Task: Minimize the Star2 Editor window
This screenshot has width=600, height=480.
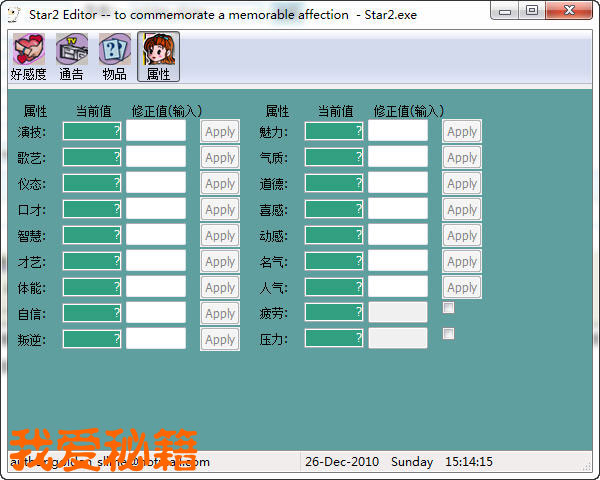Action: tap(506, 12)
